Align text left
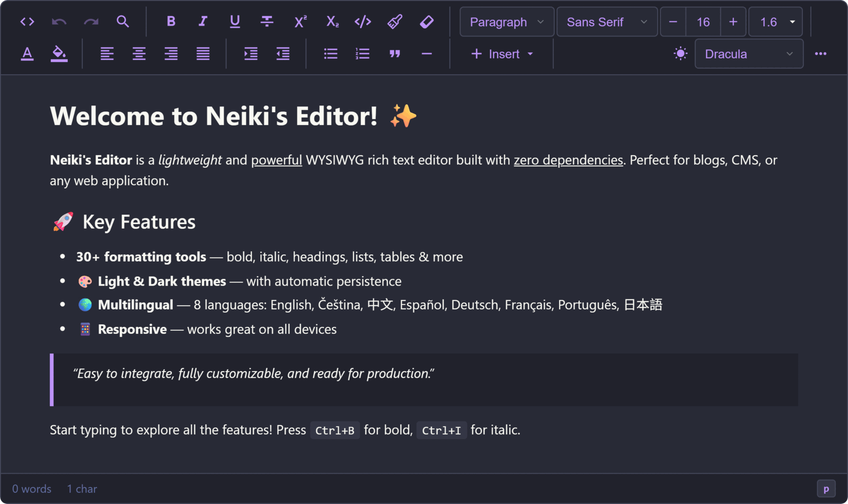The height and width of the screenshot is (504, 848). pyautogui.click(x=107, y=54)
